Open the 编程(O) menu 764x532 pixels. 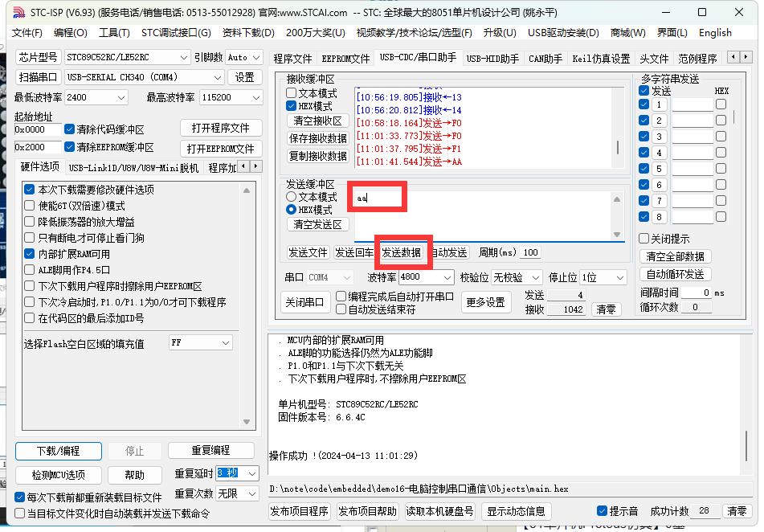coord(70,33)
